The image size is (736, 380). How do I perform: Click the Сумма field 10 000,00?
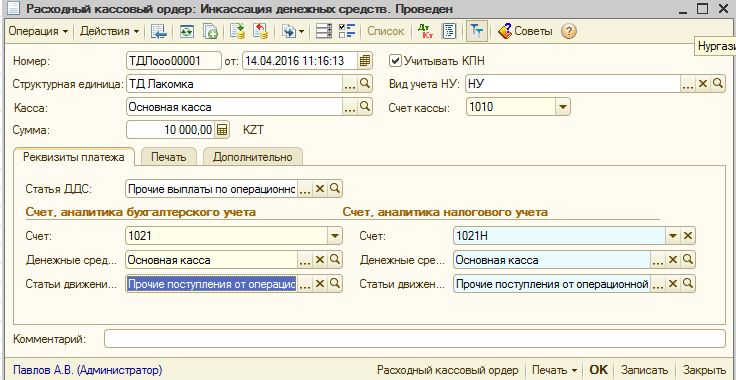pos(171,130)
